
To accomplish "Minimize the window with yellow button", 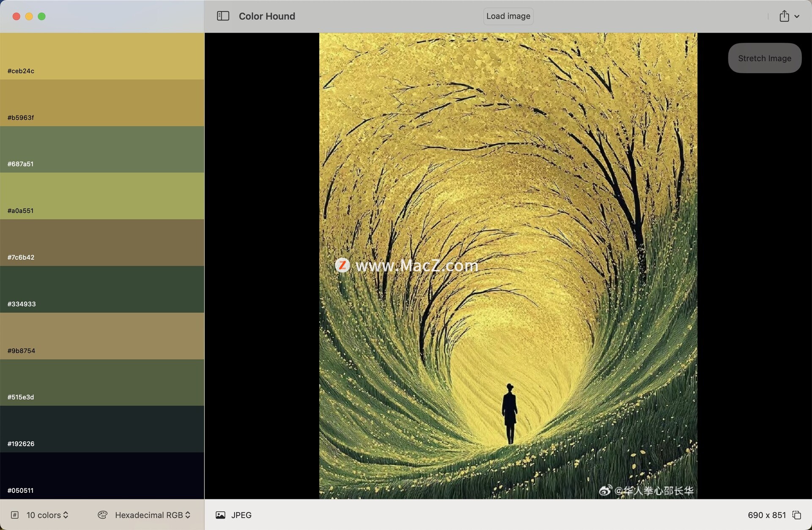I will click(x=29, y=16).
